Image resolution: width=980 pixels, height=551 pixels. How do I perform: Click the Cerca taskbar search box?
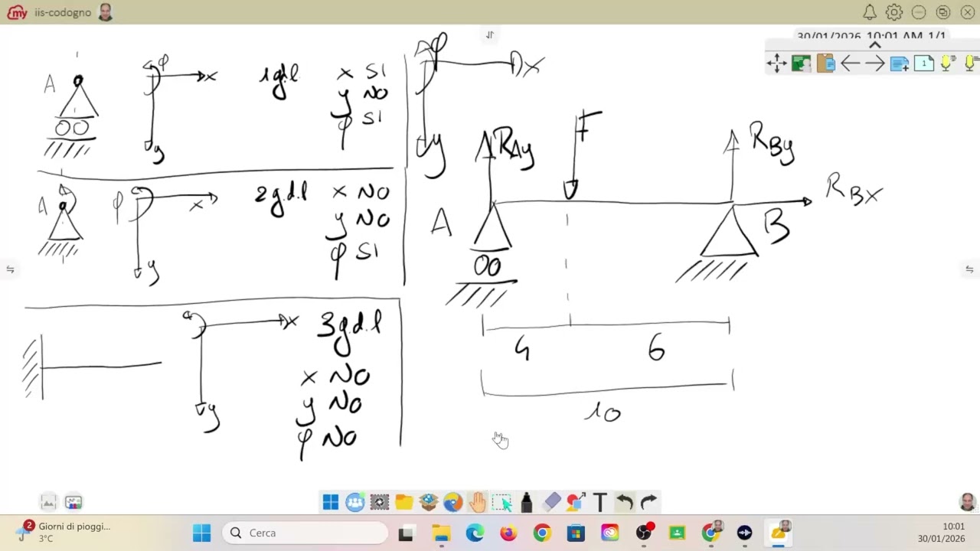point(305,533)
